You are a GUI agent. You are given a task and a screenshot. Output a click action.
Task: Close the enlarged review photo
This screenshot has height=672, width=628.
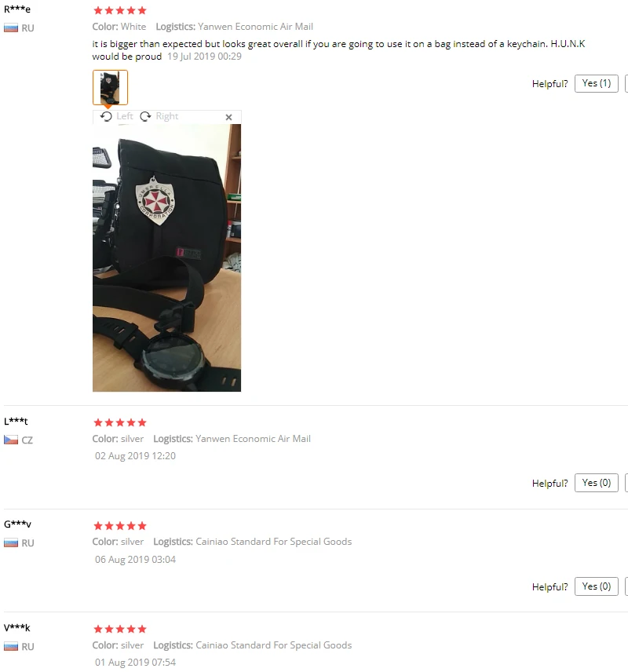pos(229,117)
